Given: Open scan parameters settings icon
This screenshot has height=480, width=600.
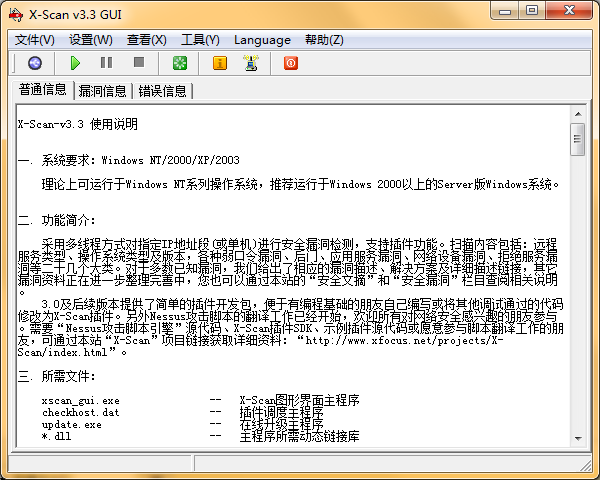Looking at the screenshot, I should tap(35, 63).
